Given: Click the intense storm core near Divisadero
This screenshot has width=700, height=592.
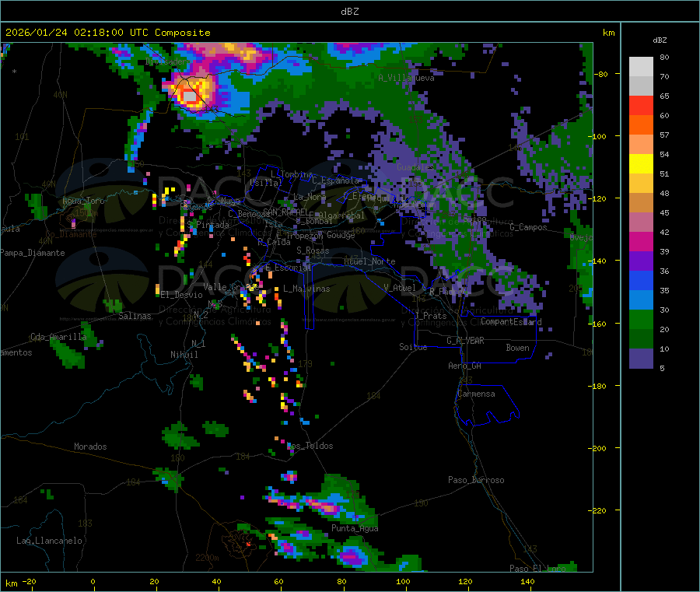Looking at the screenshot, I should [x=189, y=95].
